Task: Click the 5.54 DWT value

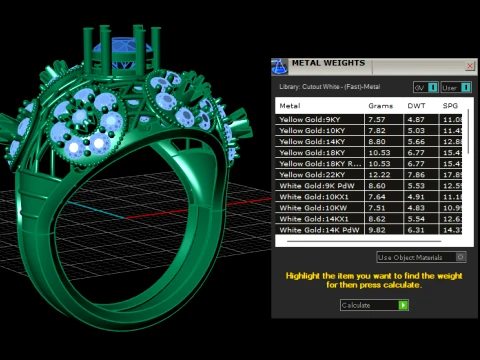Action: click(416, 219)
